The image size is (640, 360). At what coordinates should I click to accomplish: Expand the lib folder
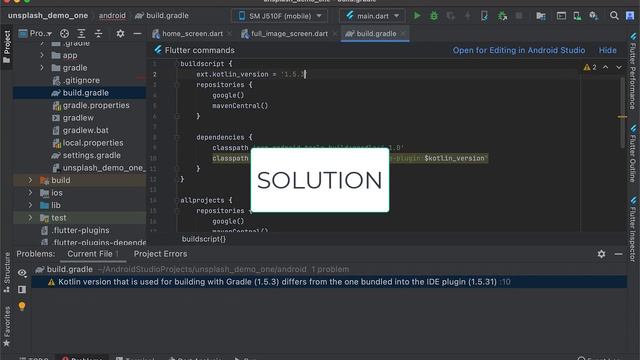pos(30,205)
